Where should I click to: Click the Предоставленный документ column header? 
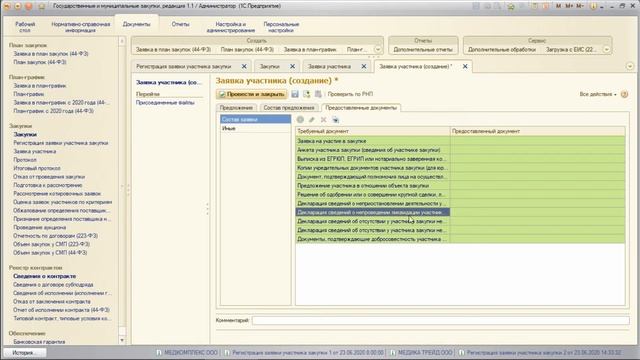click(538, 131)
